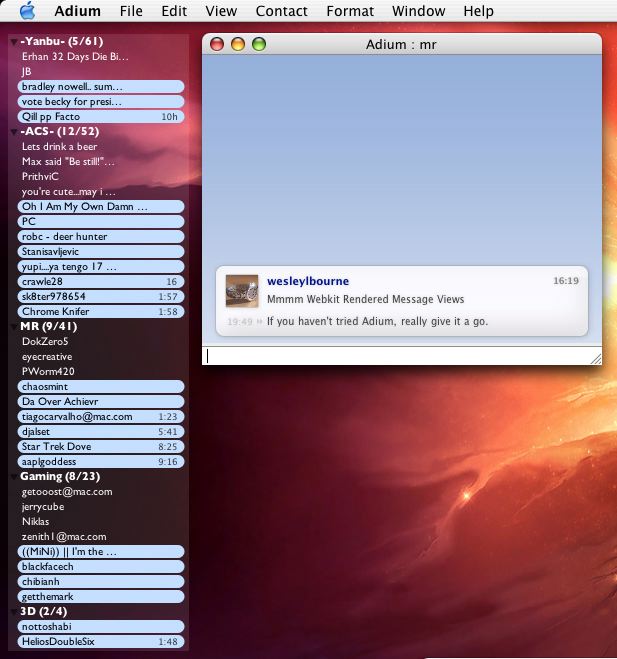This screenshot has height=659, width=617.
Task: Click message "Mmmm Webkit Rendered Message Views"
Action: [366, 300]
